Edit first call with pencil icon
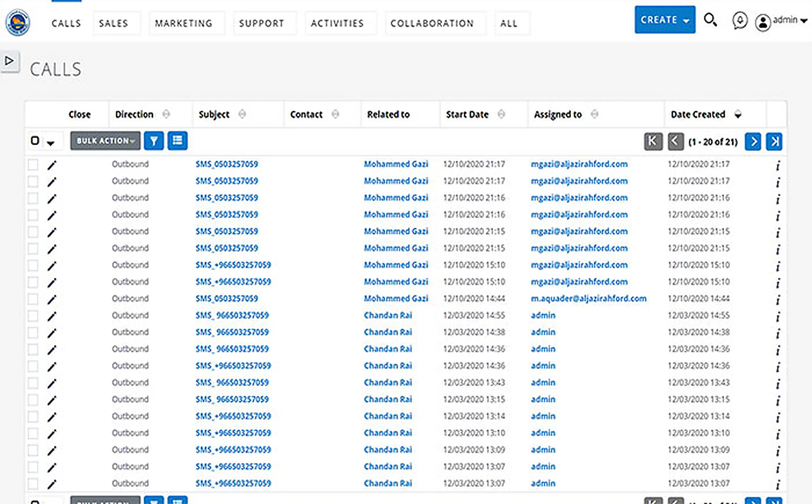Image resolution: width=812 pixels, height=504 pixels. (x=52, y=165)
